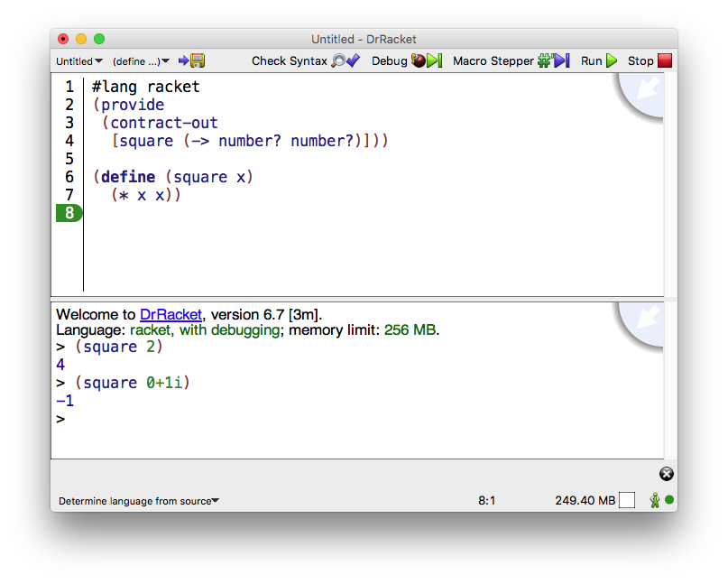Open the Untitled file dropdown
The height and width of the screenshot is (584, 728).
coord(79,61)
